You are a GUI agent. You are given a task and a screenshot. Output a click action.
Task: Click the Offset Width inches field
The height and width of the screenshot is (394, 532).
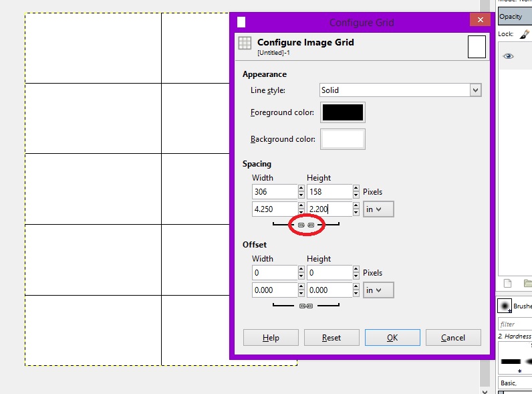point(275,290)
